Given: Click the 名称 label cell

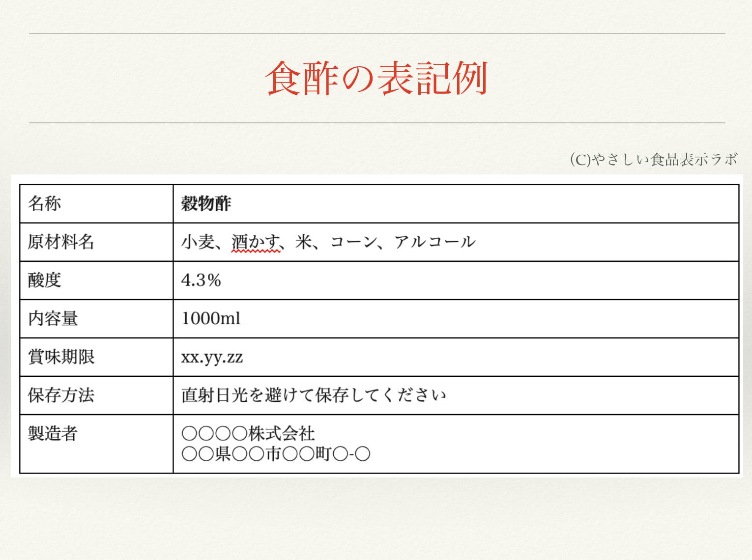Looking at the screenshot, I should 96,204.
